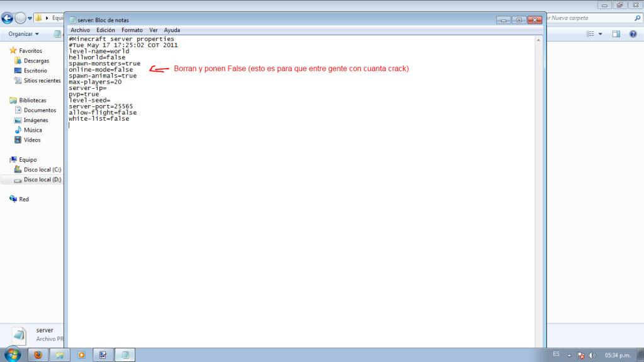644x362 pixels.
Task: Click the Notepad scrollbar up arrow
Action: click(x=538, y=40)
